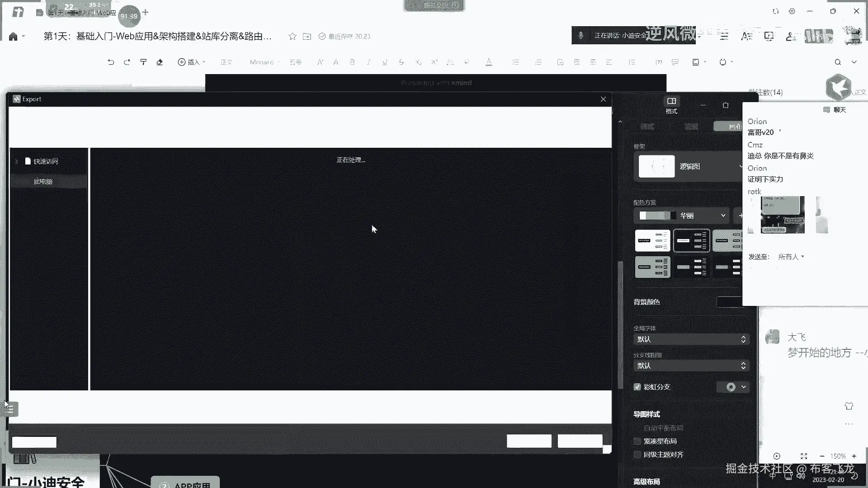Enable 紧凑型布局 checkbox

point(637,441)
